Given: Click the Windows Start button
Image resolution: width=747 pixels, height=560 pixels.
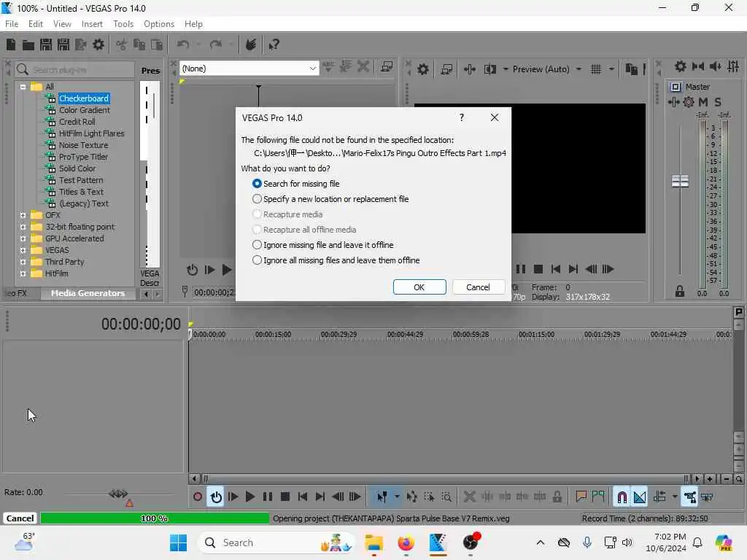Looking at the screenshot, I should [x=178, y=542].
